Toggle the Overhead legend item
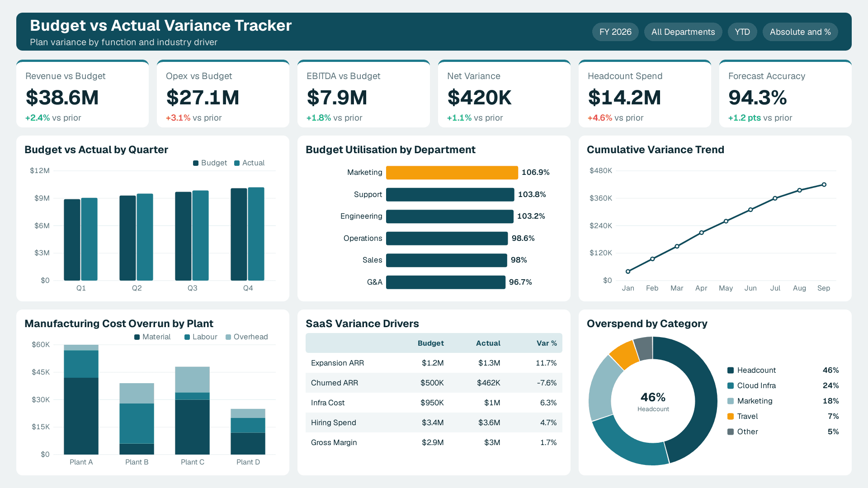868x488 pixels. pyautogui.click(x=247, y=337)
